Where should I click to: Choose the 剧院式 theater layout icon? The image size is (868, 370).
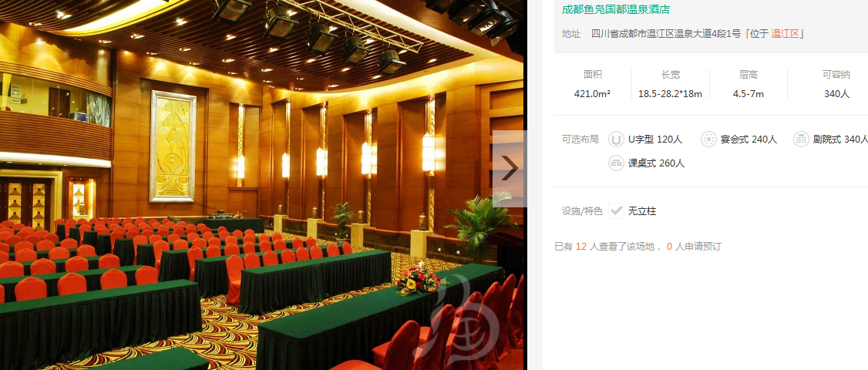point(801,139)
